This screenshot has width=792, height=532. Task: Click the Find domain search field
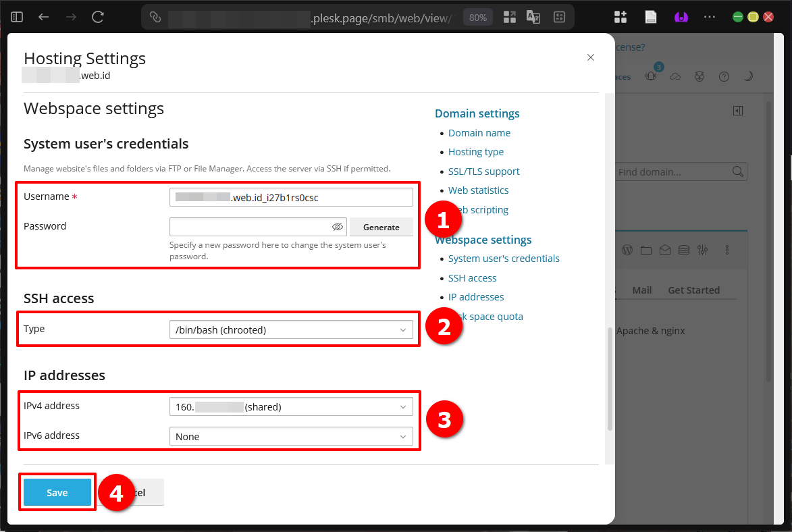675,171
